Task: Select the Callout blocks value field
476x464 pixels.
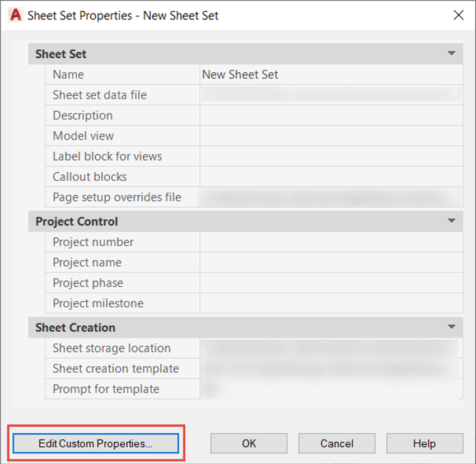Action: tap(330, 177)
